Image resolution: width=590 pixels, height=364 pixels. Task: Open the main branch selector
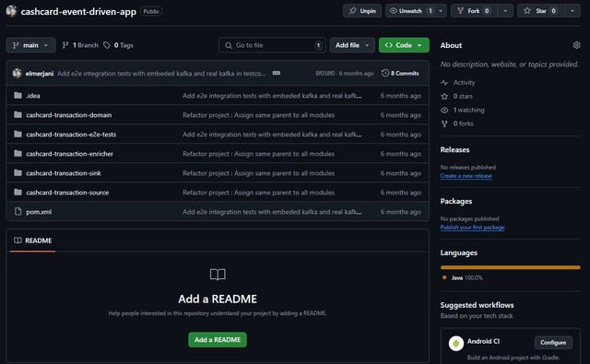pyautogui.click(x=30, y=45)
